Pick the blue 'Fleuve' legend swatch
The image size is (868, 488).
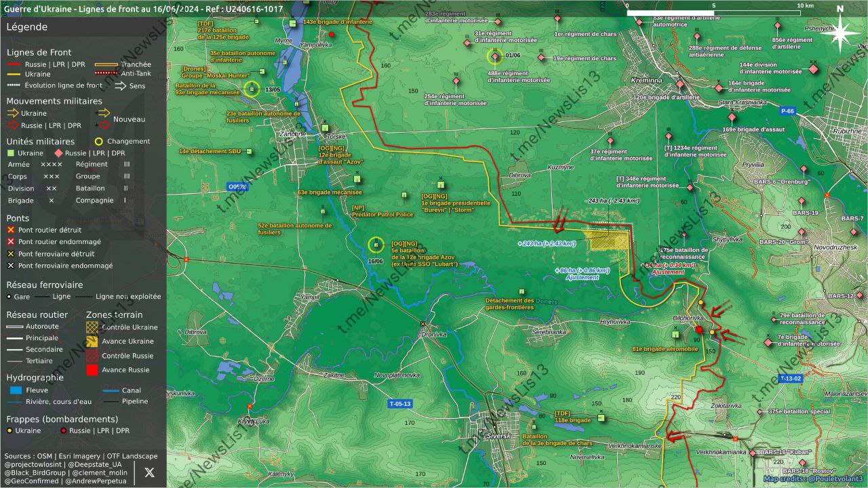[16, 390]
